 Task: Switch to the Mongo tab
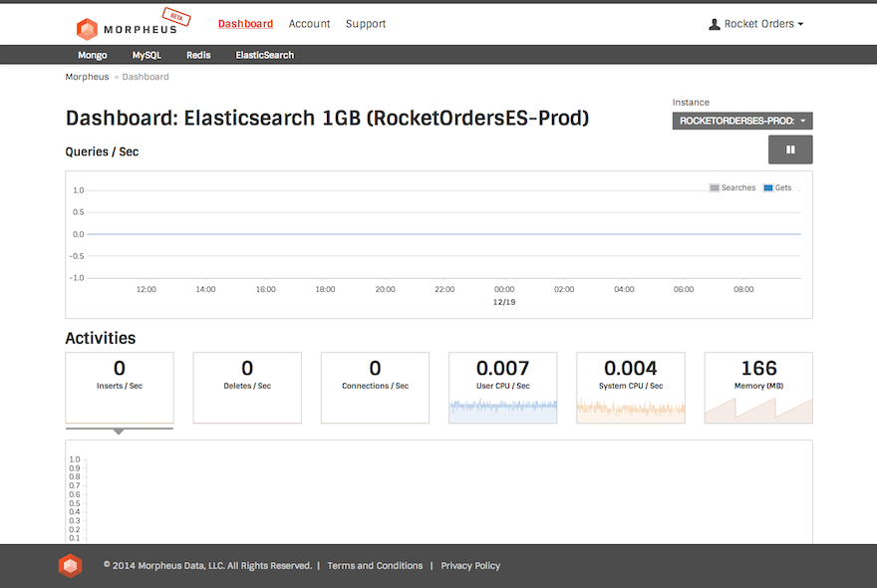(x=93, y=55)
